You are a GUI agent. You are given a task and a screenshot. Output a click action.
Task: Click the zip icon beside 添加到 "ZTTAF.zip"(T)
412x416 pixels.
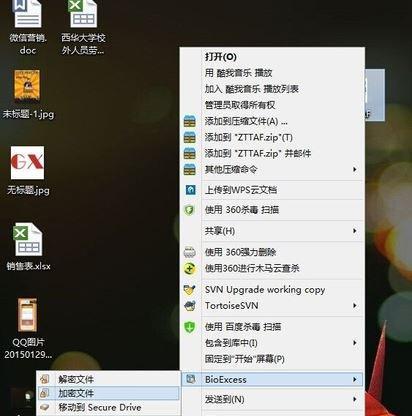pos(190,137)
